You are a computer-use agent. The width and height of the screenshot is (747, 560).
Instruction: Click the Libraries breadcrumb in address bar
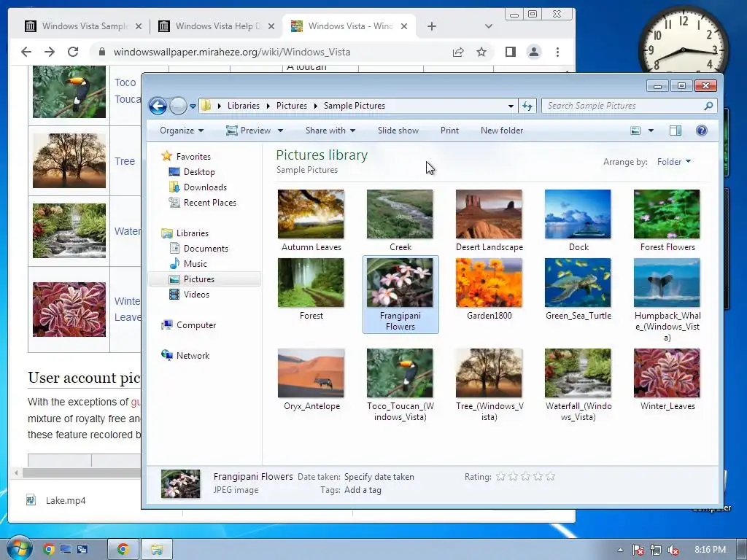click(244, 106)
